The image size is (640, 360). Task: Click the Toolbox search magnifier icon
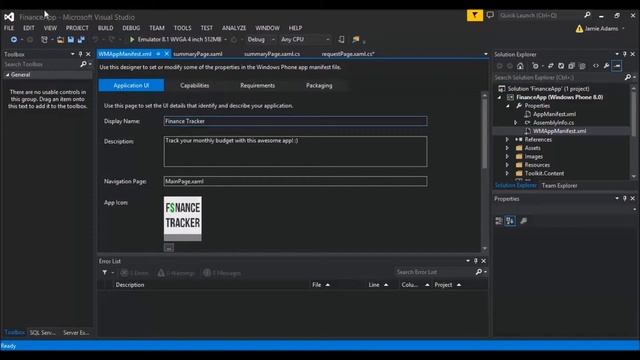click(x=83, y=64)
